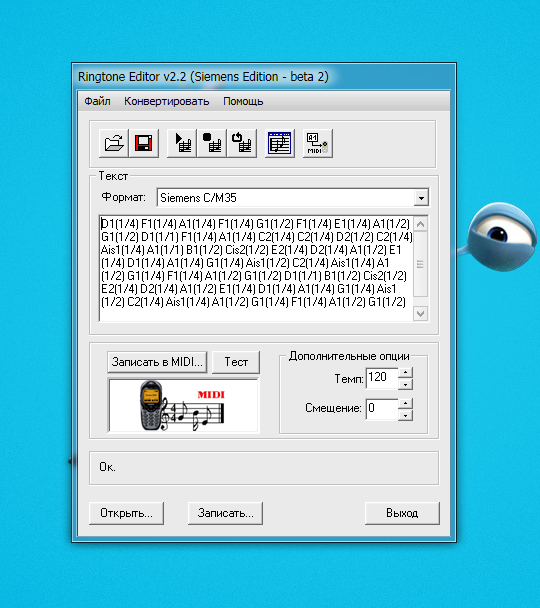Expand the Формат dropdown arrow
Image resolution: width=540 pixels, height=608 pixels.
pos(421,198)
